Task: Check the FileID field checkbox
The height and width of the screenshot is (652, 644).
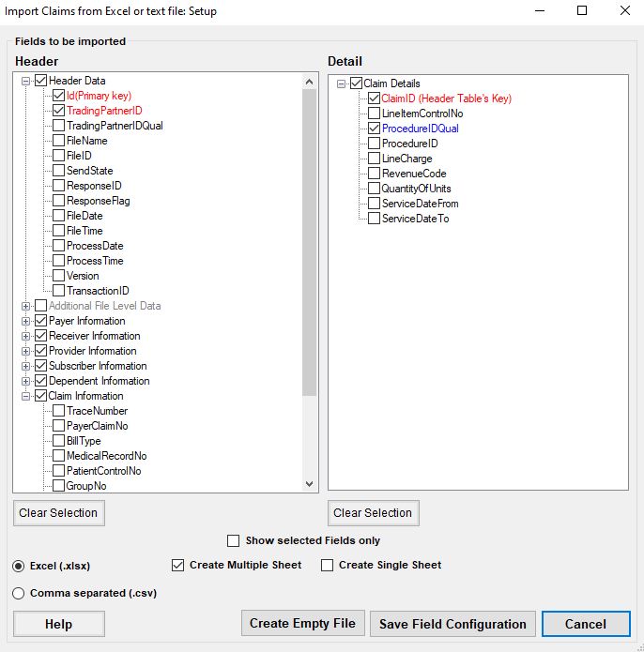Action: [x=58, y=155]
